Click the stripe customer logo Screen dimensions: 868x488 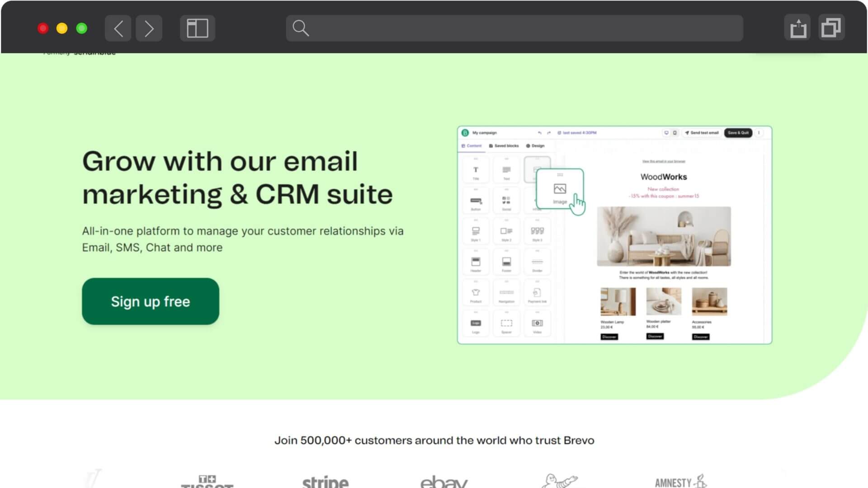[x=325, y=482]
